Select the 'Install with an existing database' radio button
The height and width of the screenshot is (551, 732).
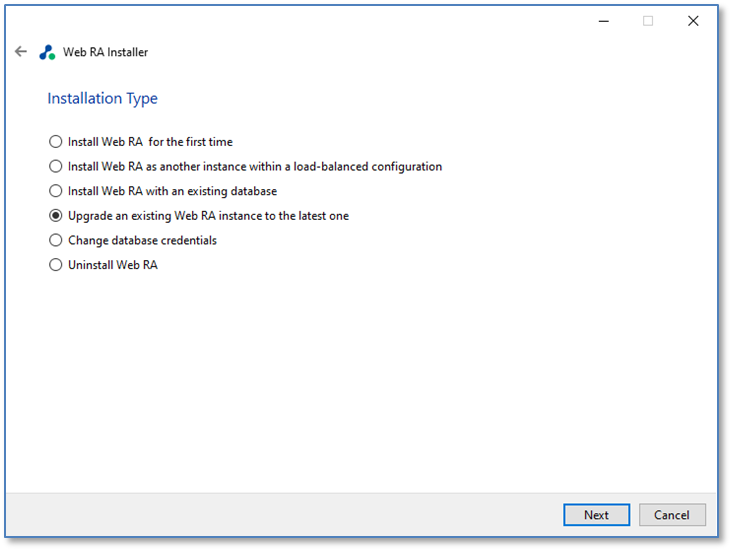pyautogui.click(x=56, y=191)
